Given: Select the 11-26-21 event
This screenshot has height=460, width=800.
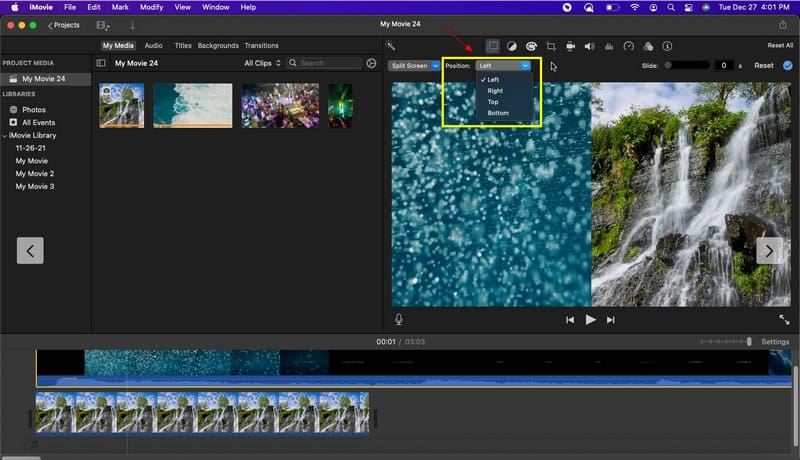Looking at the screenshot, I should (31, 148).
